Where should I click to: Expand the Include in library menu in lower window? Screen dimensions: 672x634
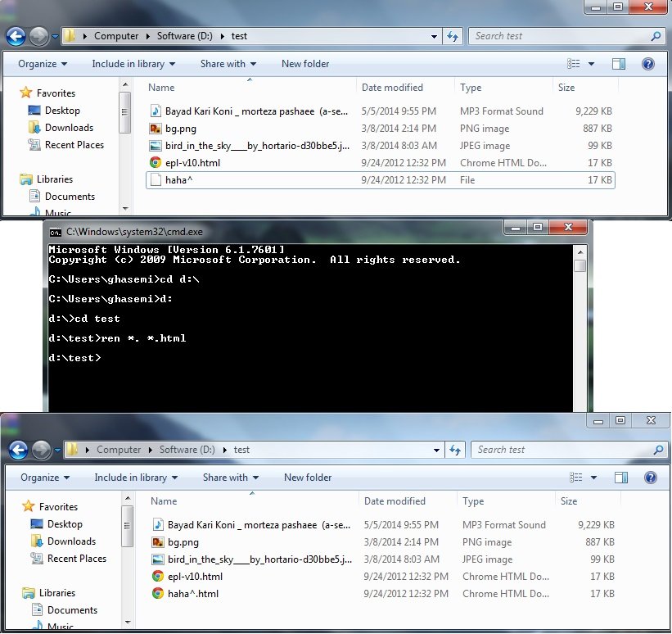[x=134, y=478]
